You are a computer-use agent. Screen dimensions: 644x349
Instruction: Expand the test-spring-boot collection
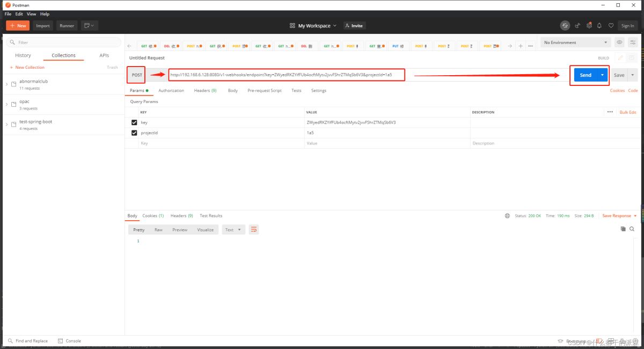click(6, 125)
